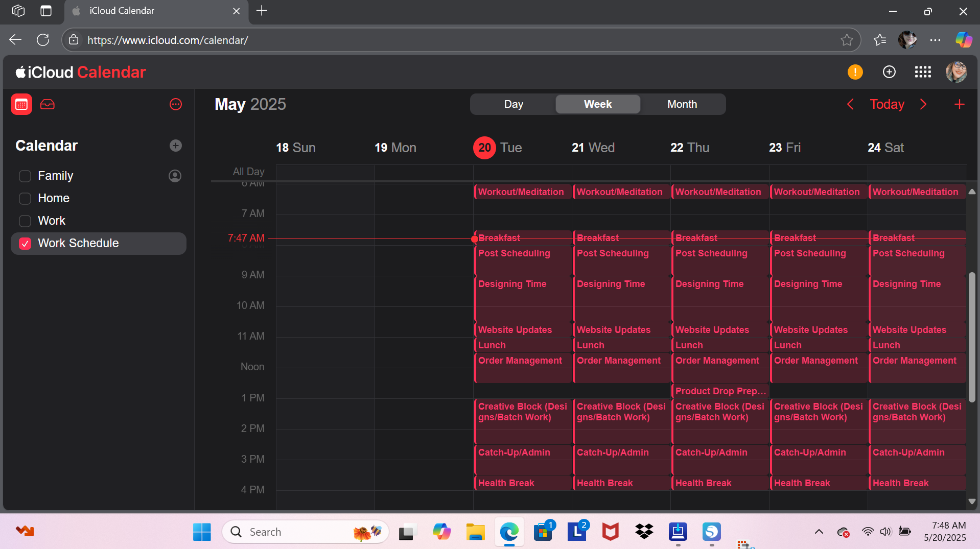Screen dimensions: 980x549
Task: Uncheck the Work Schedule calendar
Action: coord(25,244)
